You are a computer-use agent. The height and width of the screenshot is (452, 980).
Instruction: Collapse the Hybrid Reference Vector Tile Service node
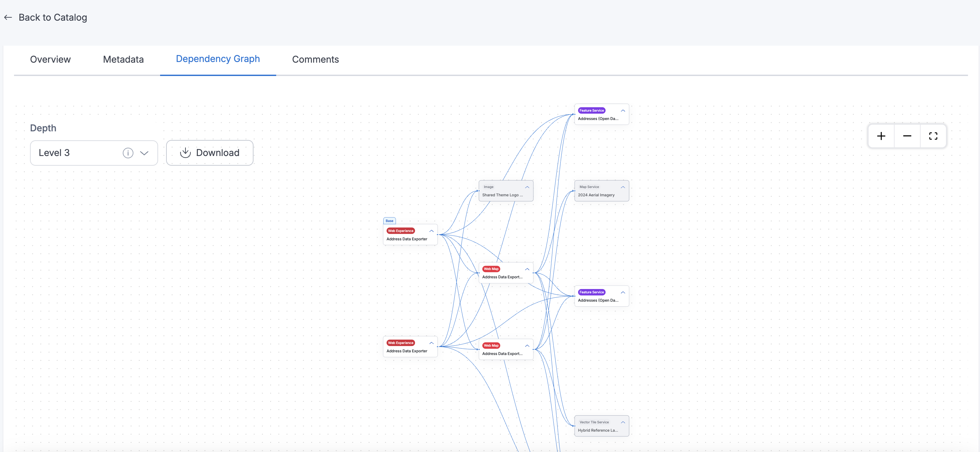pyautogui.click(x=622, y=422)
